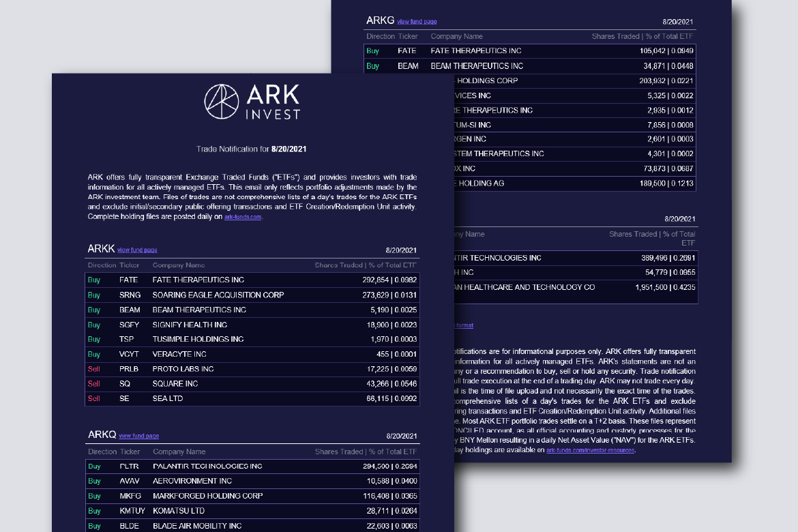Select 'AEROVIRONMENT INC' row

point(252,481)
